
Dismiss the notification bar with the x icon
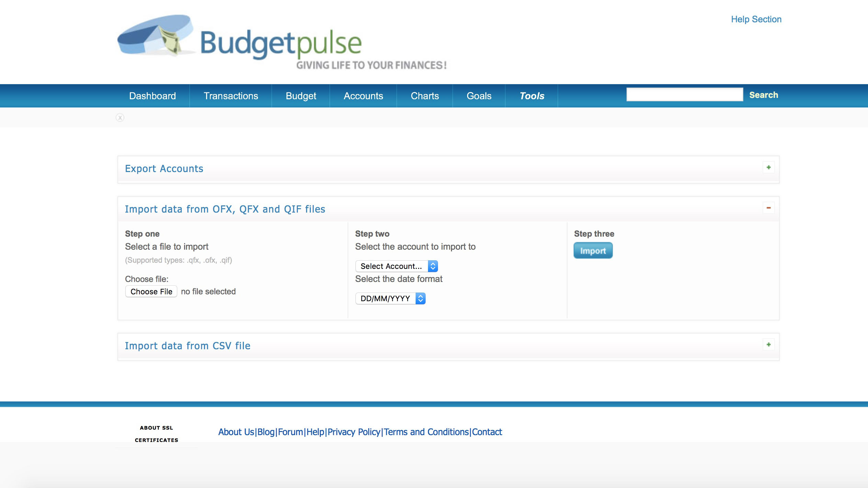click(x=120, y=118)
